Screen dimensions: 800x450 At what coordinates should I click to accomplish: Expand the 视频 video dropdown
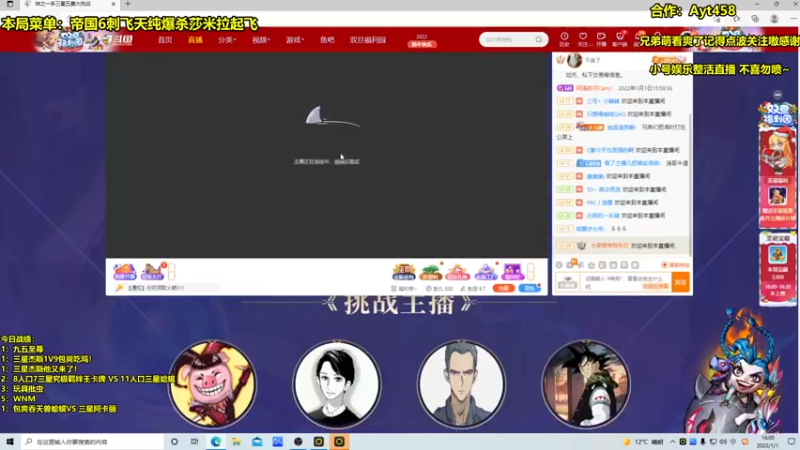pos(261,40)
